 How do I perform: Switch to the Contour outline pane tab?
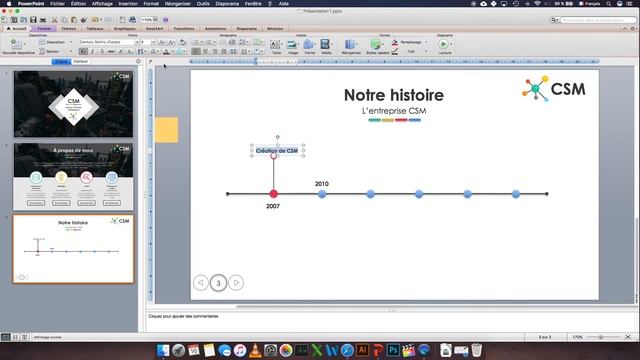80,61
